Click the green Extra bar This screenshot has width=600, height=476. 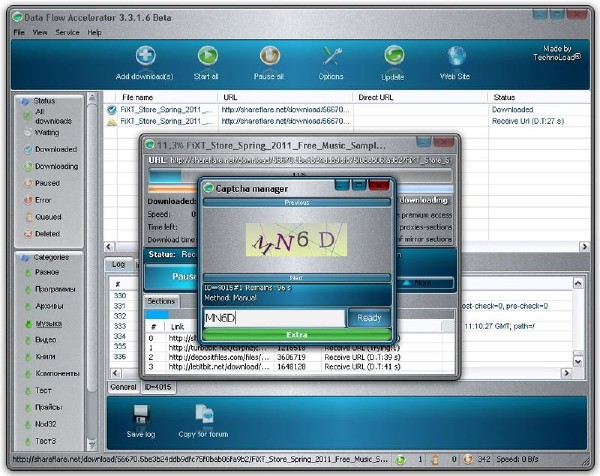pyautogui.click(x=295, y=334)
